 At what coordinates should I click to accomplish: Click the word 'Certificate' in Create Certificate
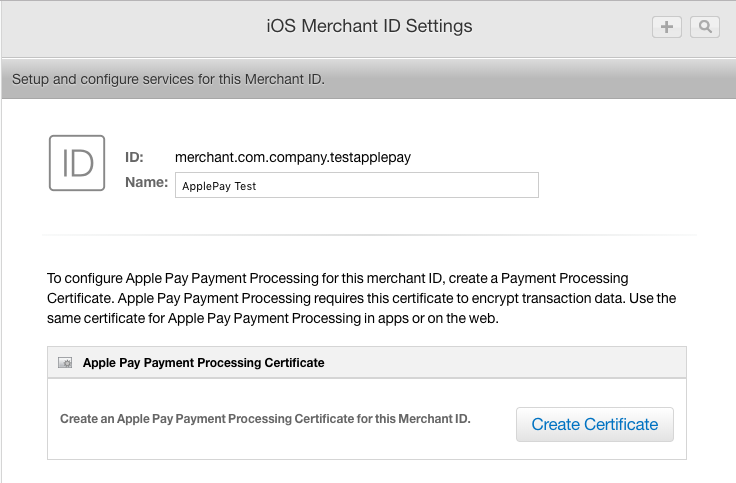622,424
